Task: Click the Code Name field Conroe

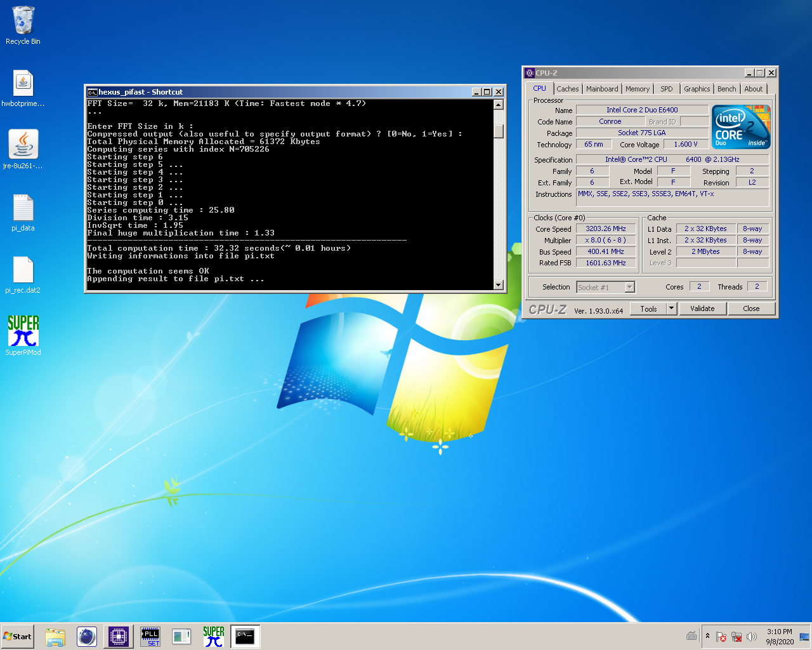Action: 610,121
